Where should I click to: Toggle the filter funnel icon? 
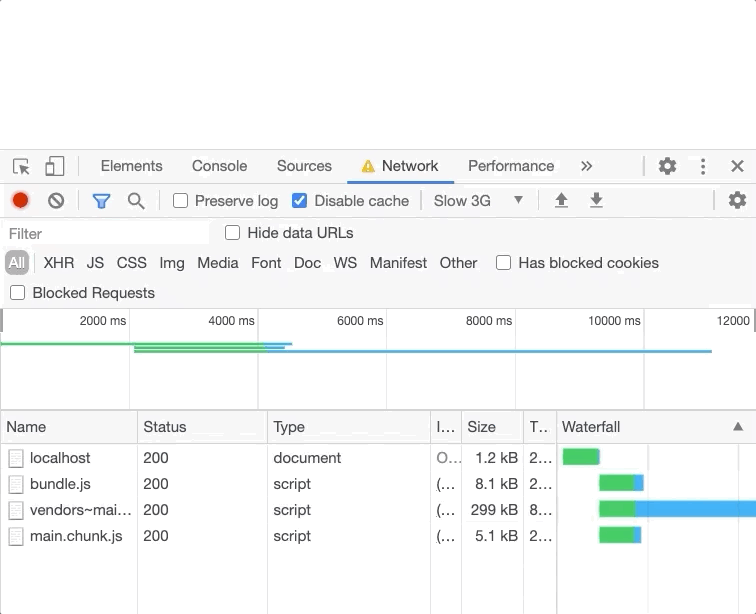[101, 201]
